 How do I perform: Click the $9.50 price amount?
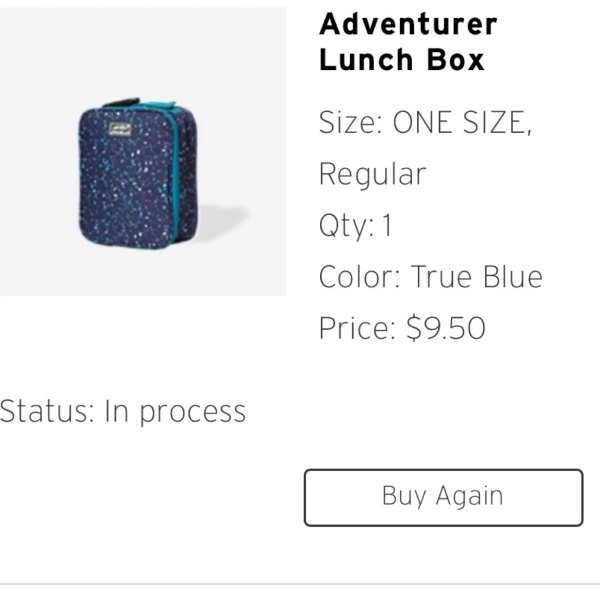[446, 328]
